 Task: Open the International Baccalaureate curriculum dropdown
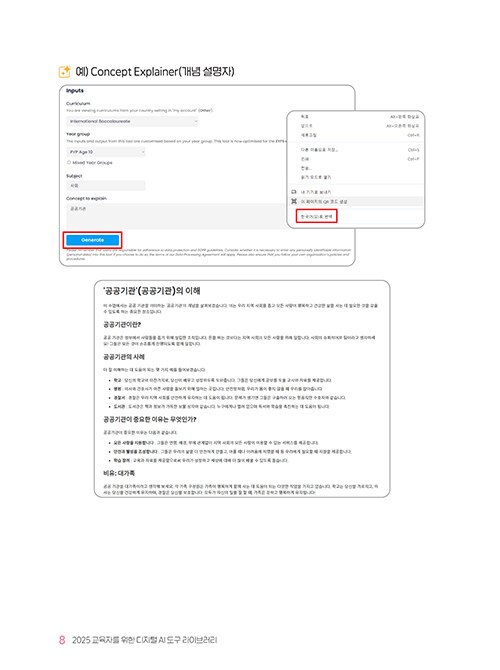click(132, 121)
